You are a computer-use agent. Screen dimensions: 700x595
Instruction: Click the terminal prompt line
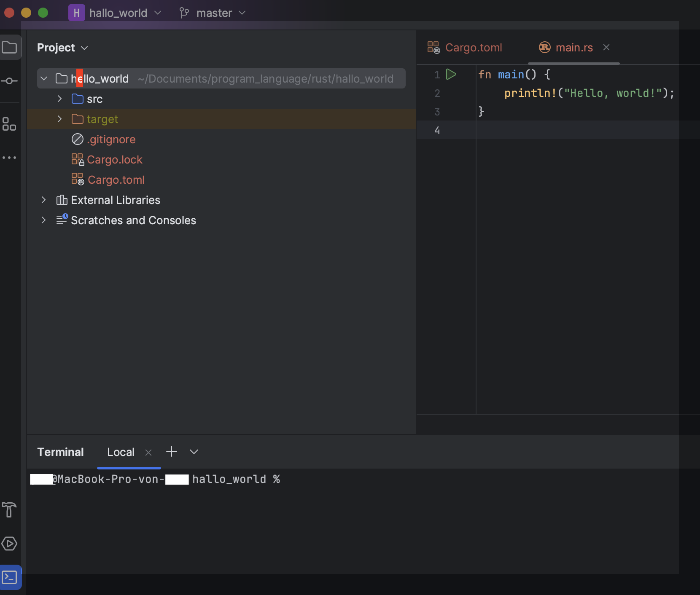155,479
